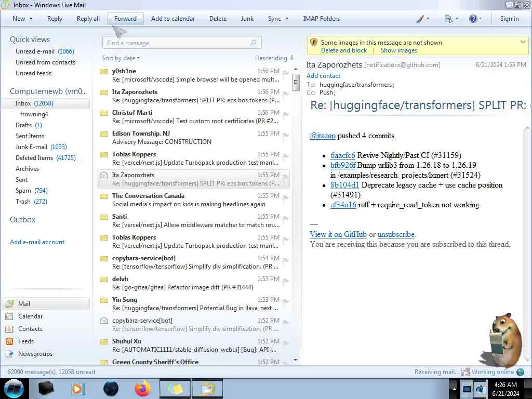
Task: Click the Calendar icon in bottom navigation
Action: coord(9,316)
